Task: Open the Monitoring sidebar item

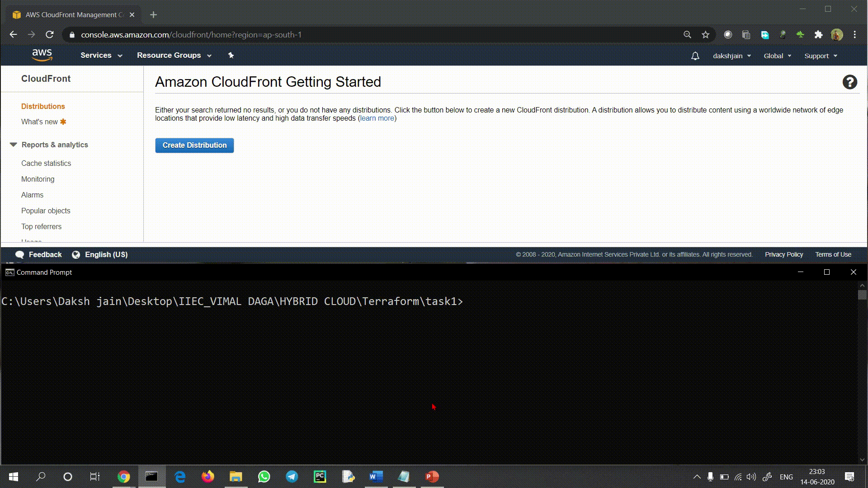Action: coord(38,179)
